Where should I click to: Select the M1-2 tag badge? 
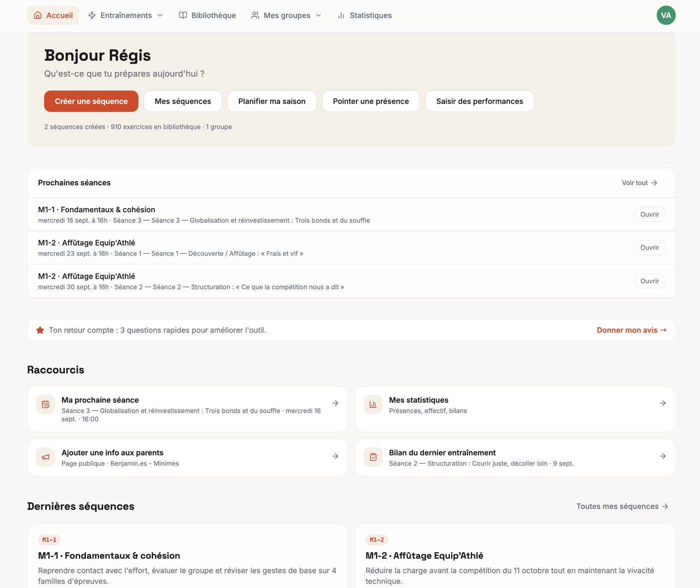point(377,540)
